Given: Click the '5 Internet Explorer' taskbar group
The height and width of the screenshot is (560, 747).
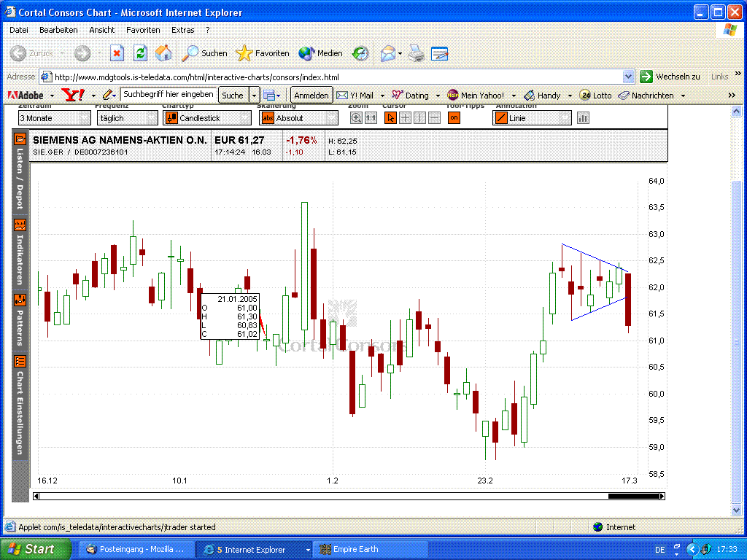Looking at the screenshot, I should [x=255, y=550].
